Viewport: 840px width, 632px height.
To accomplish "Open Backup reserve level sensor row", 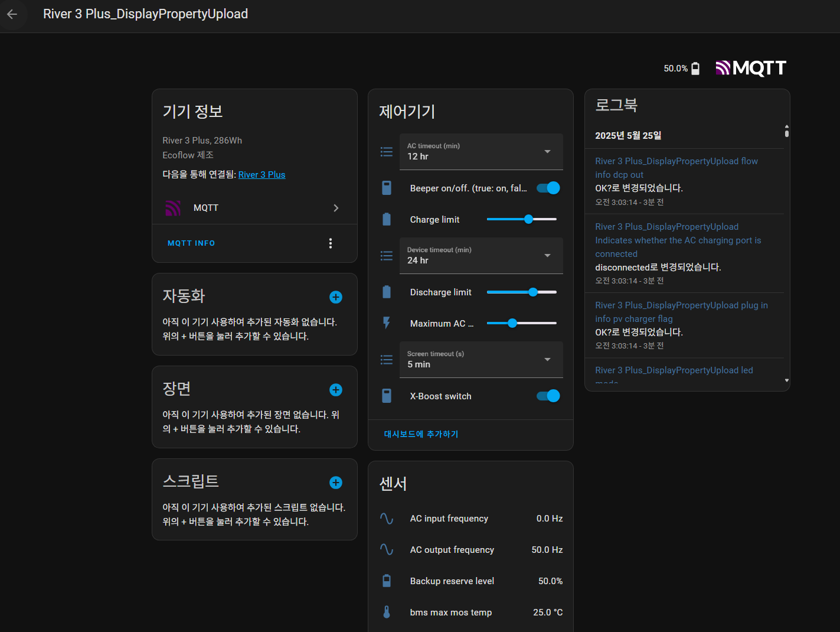I will (x=470, y=581).
